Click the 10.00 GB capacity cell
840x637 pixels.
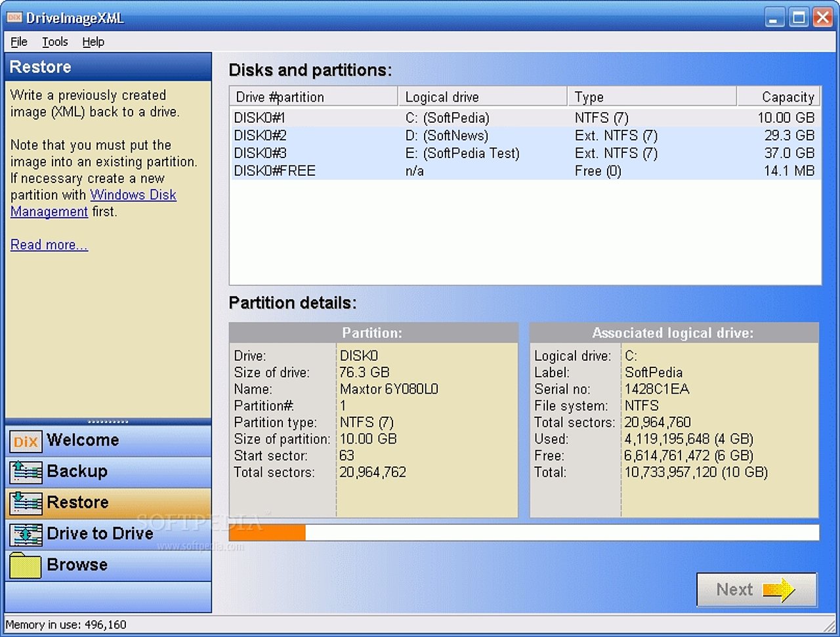[786, 118]
